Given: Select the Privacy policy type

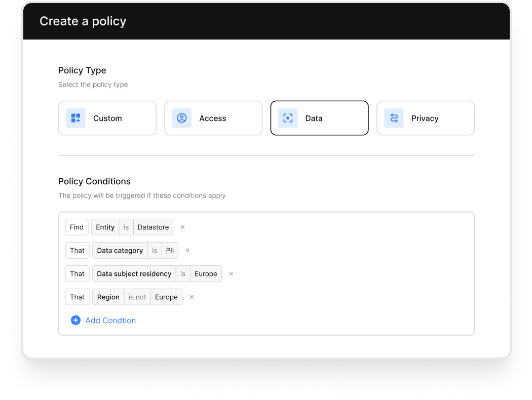Looking at the screenshot, I should click(x=425, y=118).
